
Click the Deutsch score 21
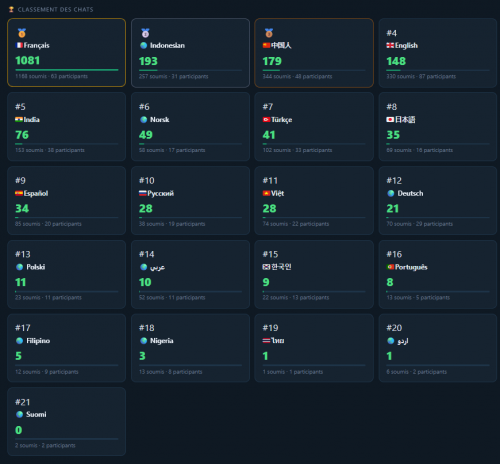393,208
